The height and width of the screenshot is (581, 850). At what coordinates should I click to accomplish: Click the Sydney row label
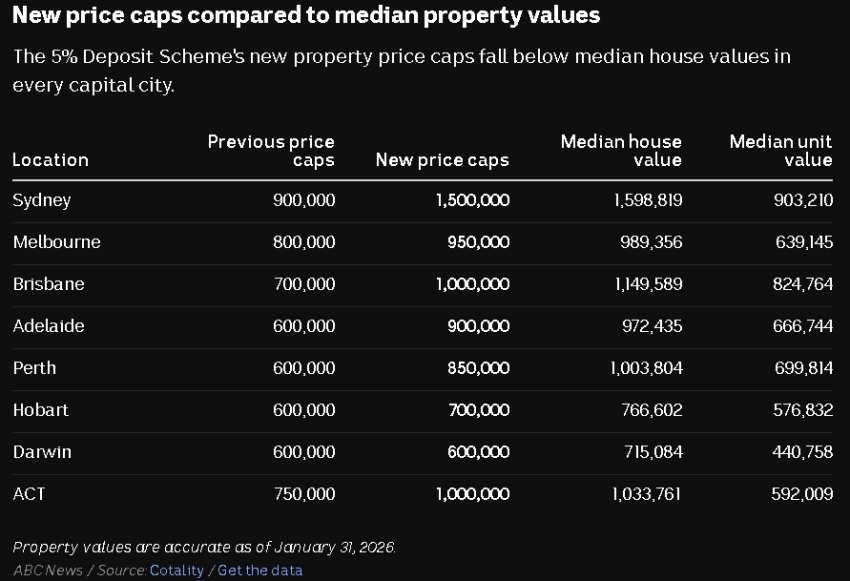pos(42,200)
